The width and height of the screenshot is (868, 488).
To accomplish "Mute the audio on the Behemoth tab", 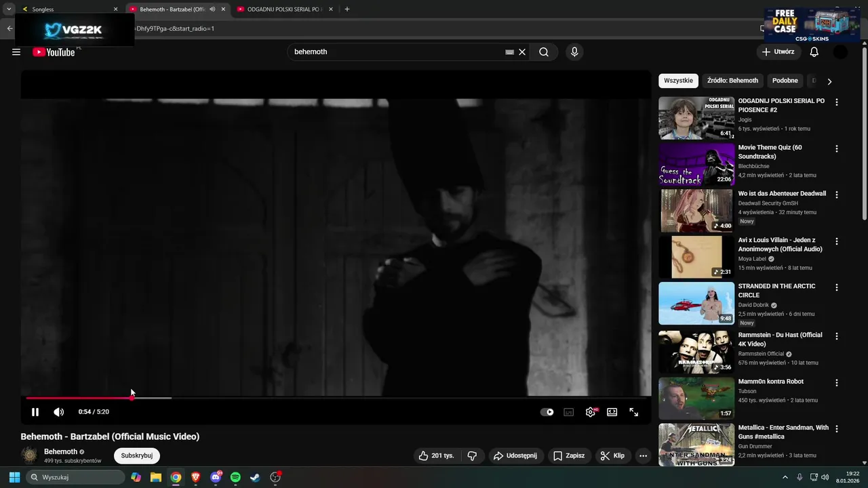I will pyautogui.click(x=212, y=9).
